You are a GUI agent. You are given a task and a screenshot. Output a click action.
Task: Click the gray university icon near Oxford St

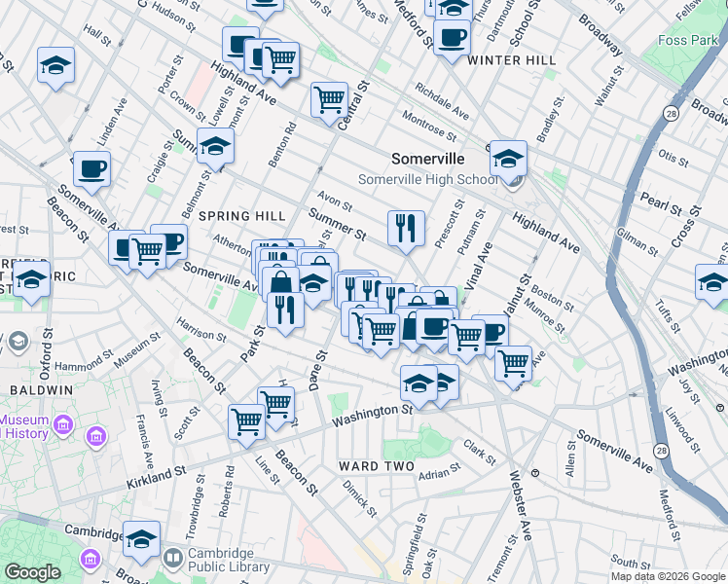click(x=18, y=343)
